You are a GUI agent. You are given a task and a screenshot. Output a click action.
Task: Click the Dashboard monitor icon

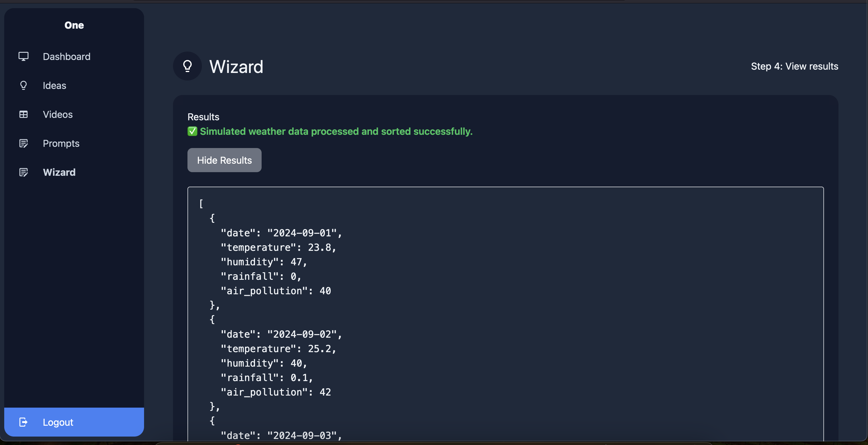23,56
